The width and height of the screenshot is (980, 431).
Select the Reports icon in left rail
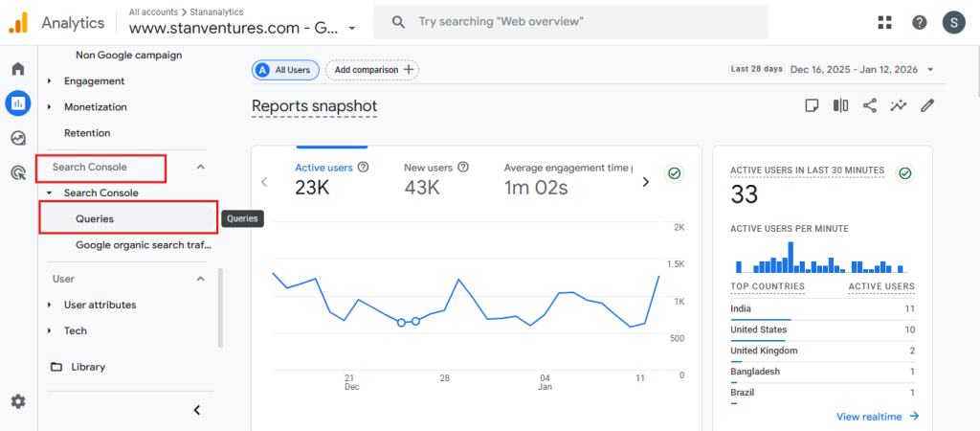click(18, 103)
